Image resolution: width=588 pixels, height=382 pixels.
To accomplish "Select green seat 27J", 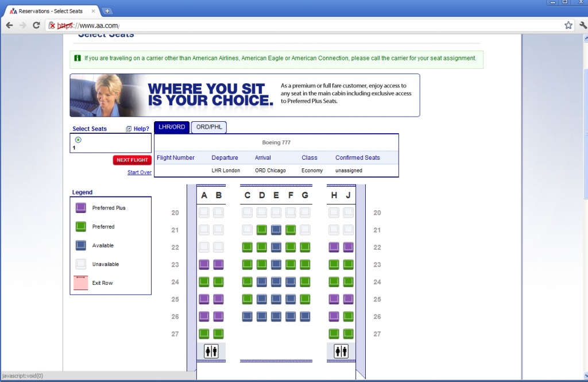I will 348,333.
